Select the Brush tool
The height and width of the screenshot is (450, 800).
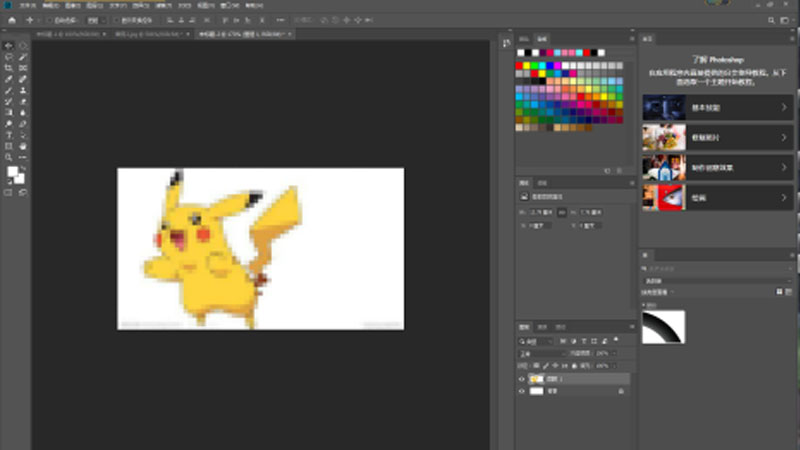pyautogui.click(x=9, y=90)
